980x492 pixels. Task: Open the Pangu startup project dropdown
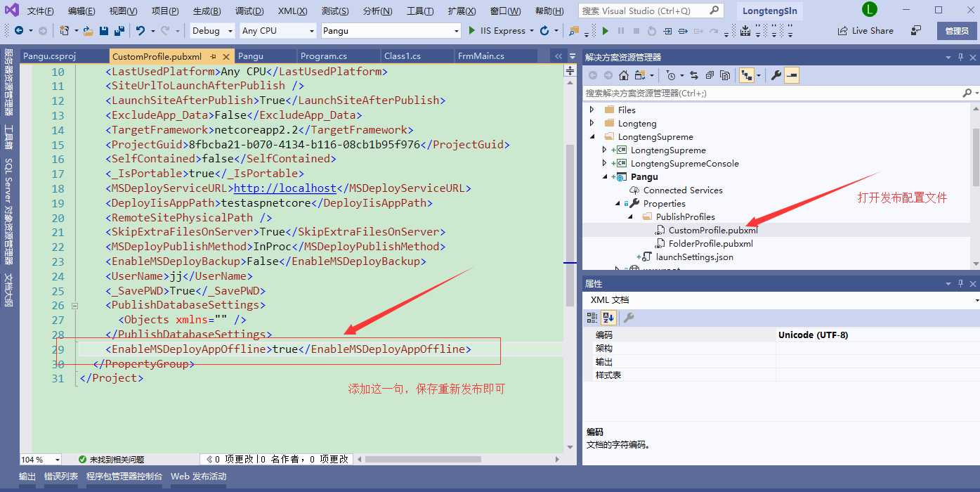pos(457,31)
